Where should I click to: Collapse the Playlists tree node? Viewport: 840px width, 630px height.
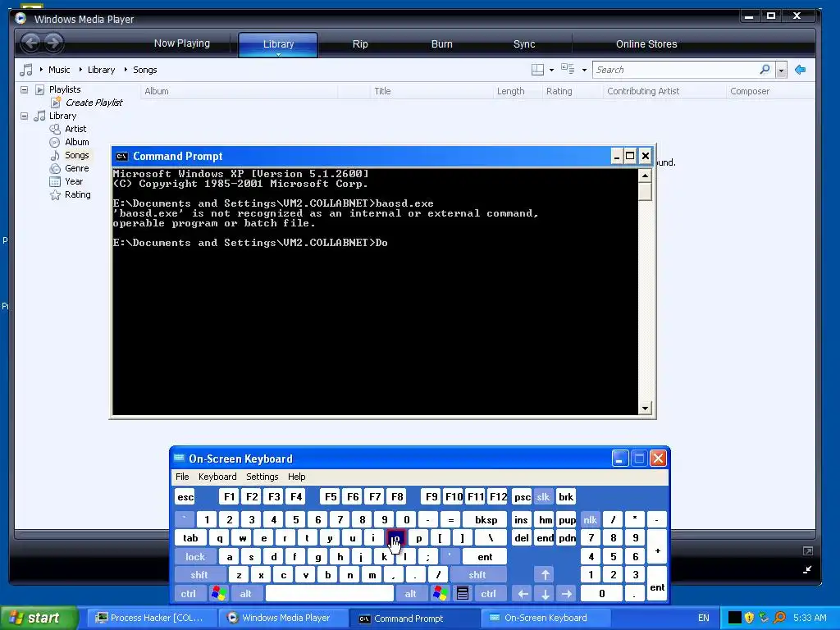click(x=24, y=89)
